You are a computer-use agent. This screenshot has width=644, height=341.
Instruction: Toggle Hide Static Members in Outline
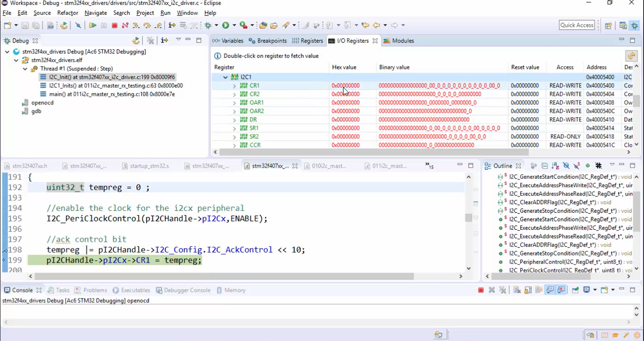577,166
